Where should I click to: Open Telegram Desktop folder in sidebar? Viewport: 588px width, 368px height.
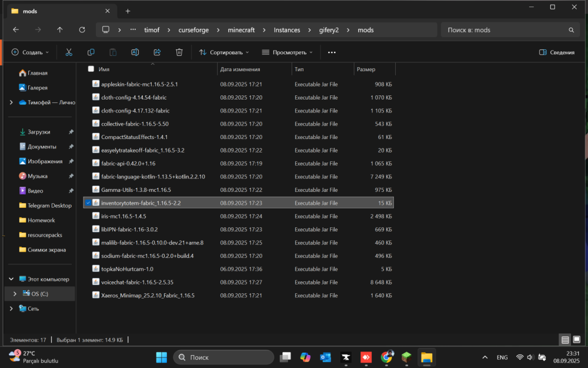pos(45,205)
